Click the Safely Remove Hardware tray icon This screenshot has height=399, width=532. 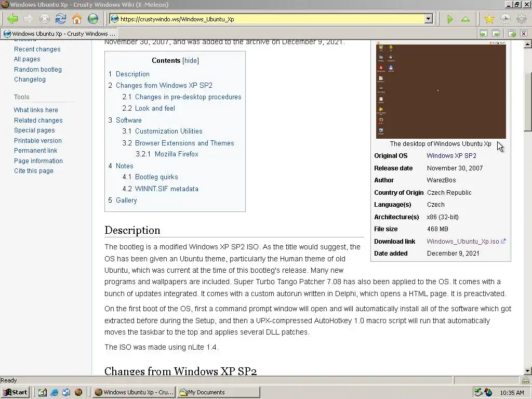pos(478,392)
